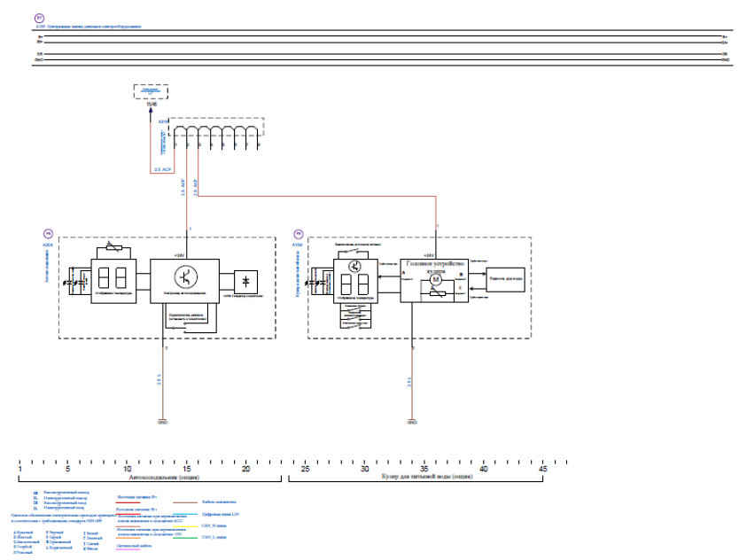This screenshot has height=560, width=739.
Task: Click the motor M symbol in right module
Action: 434,280
